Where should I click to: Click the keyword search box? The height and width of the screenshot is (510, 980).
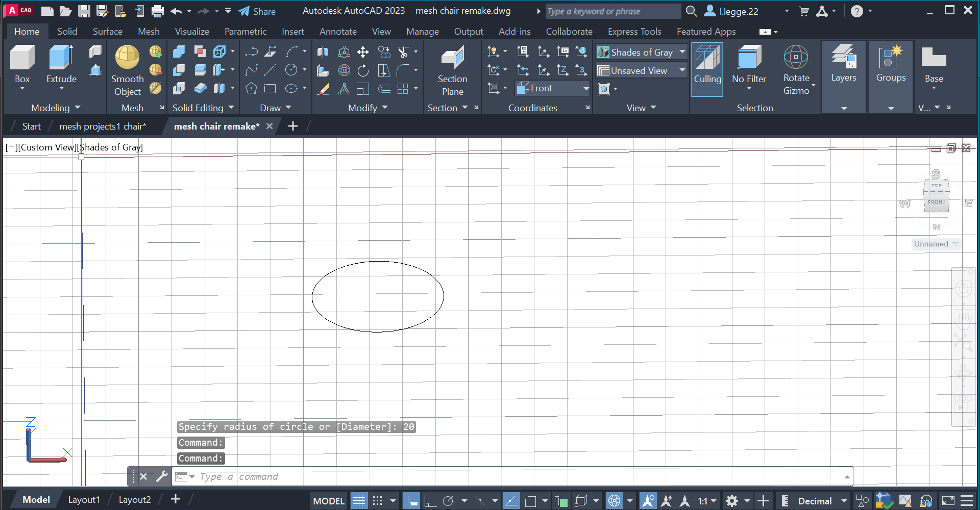[x=613, y=11]
